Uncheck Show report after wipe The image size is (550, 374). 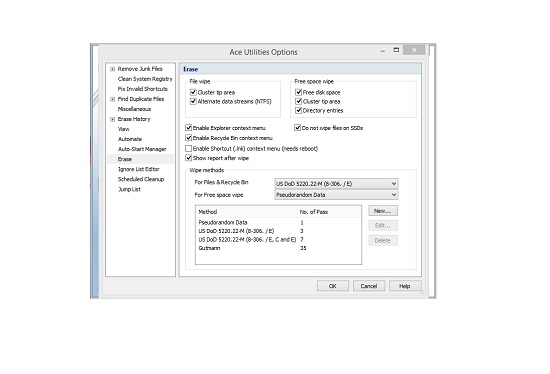coord(188,158)
